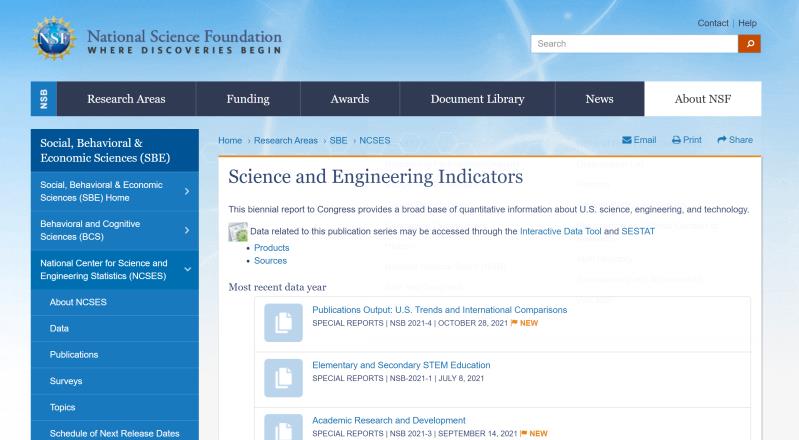Collapse the NCSES sidebar section chevron

[x=187, y=269]
